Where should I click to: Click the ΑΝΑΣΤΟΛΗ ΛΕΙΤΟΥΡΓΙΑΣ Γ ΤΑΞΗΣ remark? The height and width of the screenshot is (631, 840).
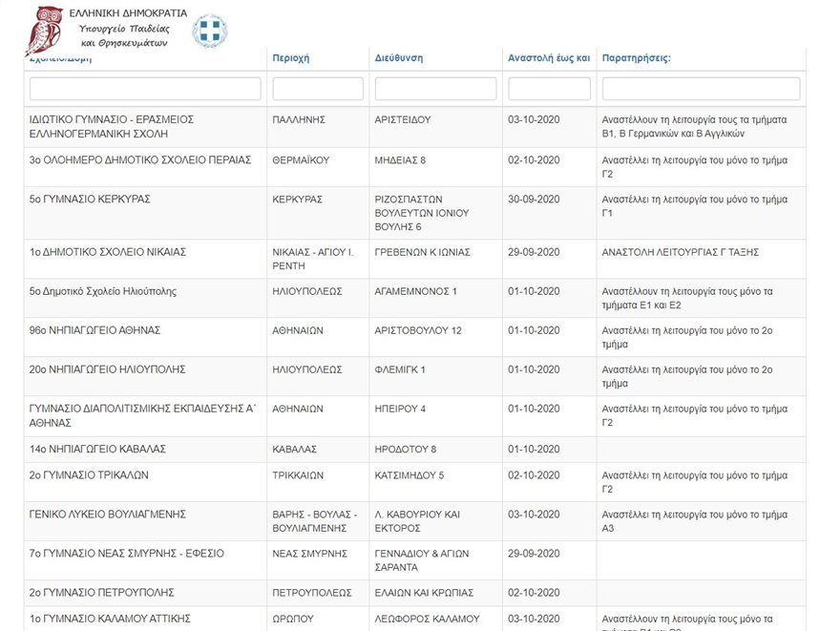pos(680,252)
